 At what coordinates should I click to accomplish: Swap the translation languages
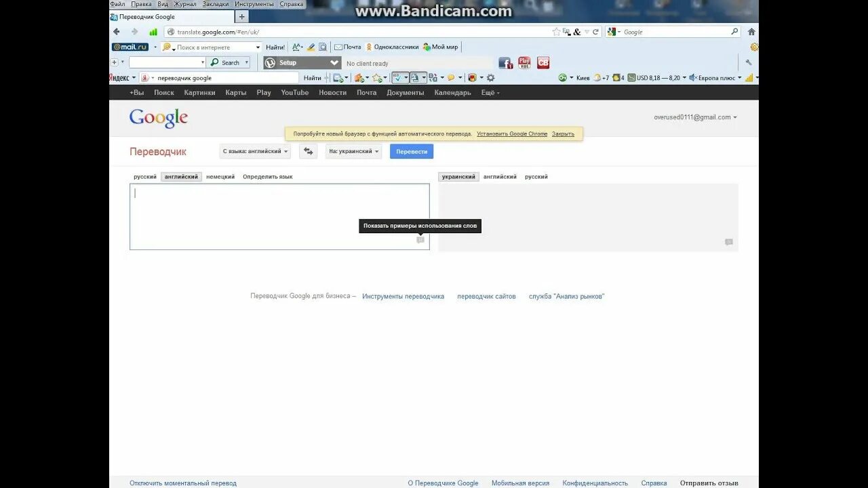pyautogui.click(x=308, y=151)
